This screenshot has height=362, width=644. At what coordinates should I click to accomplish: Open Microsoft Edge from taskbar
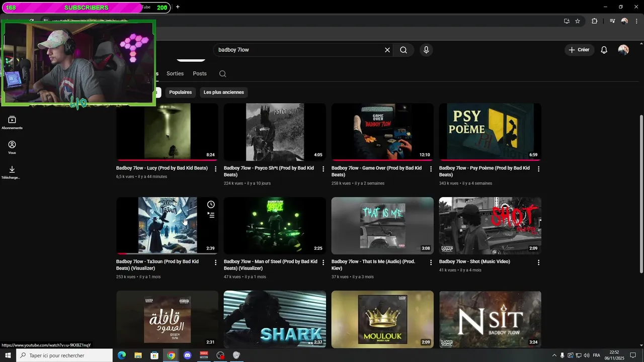122,355
